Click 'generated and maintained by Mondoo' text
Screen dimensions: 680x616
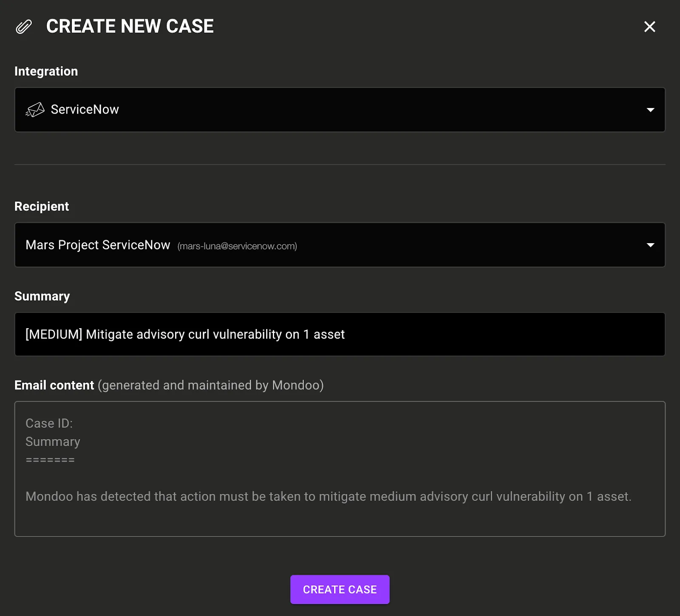pos(211,385)
